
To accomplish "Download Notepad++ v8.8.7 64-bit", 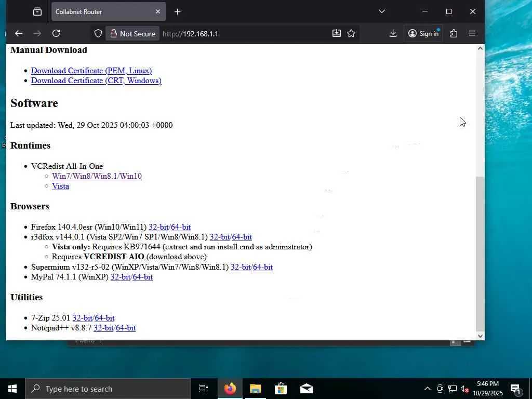I will (126, 328).
